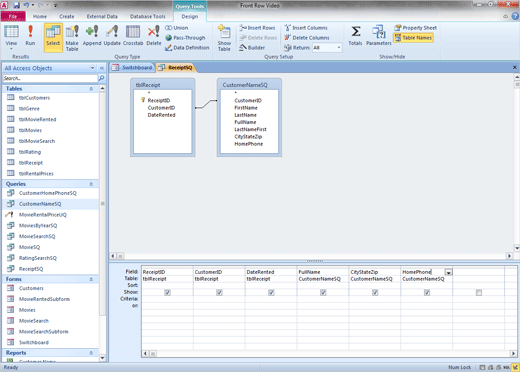Uncheck Show for tblReceipt CustomerID column
Image resolution: width=520 pixels, height=372 pixels.
tap(219, 292)
